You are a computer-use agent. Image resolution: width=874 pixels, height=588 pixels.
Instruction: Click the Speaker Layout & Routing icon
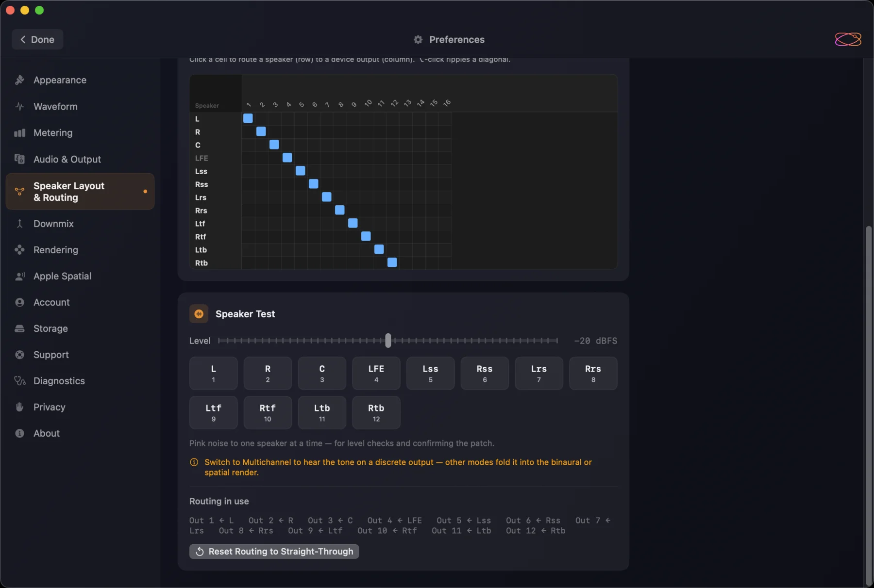point(19,192)
